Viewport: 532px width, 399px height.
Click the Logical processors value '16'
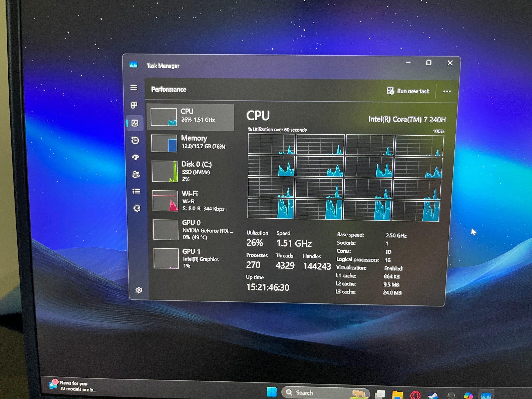388,260
